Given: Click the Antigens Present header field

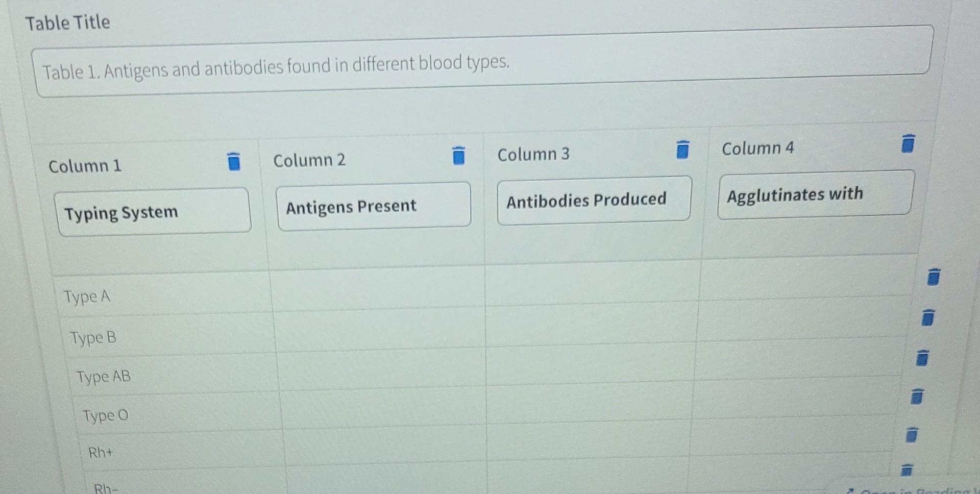Looking at the screenshot, I should coord(373,206).
